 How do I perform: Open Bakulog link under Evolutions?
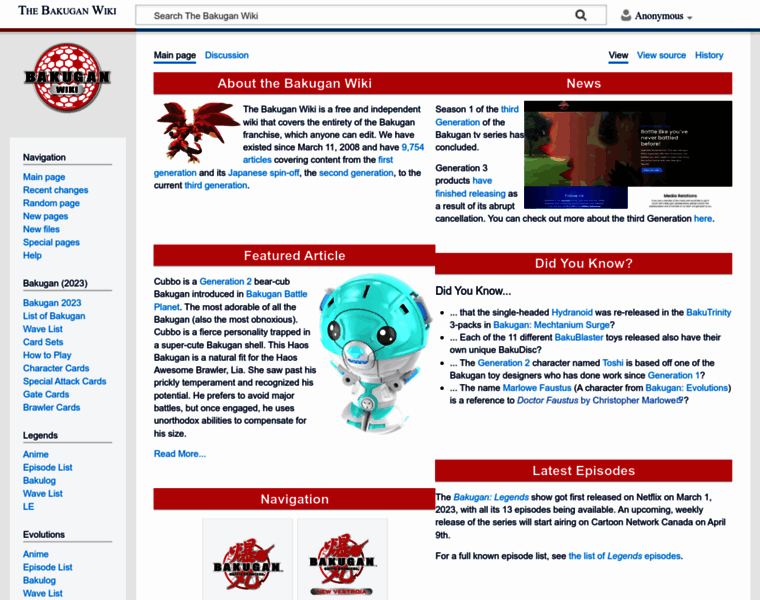coord(39,580)
